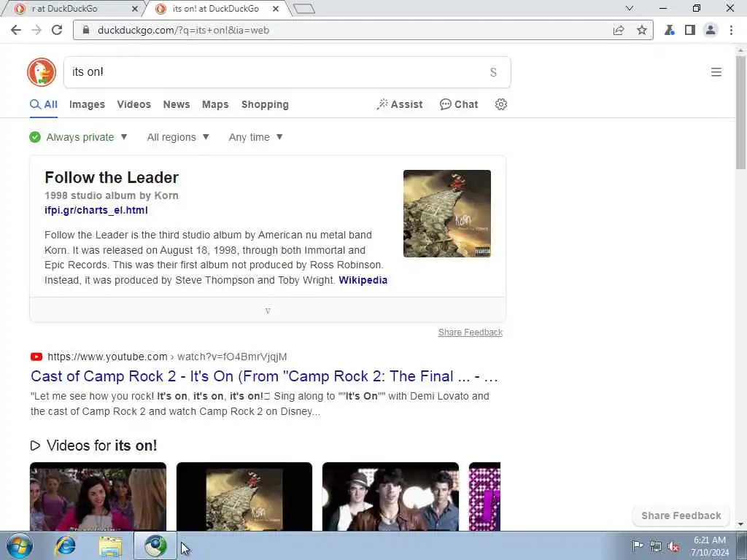Open the Shopping tab
The height and width of the screenshot is (560, 747).
click(x=265, y=104)
